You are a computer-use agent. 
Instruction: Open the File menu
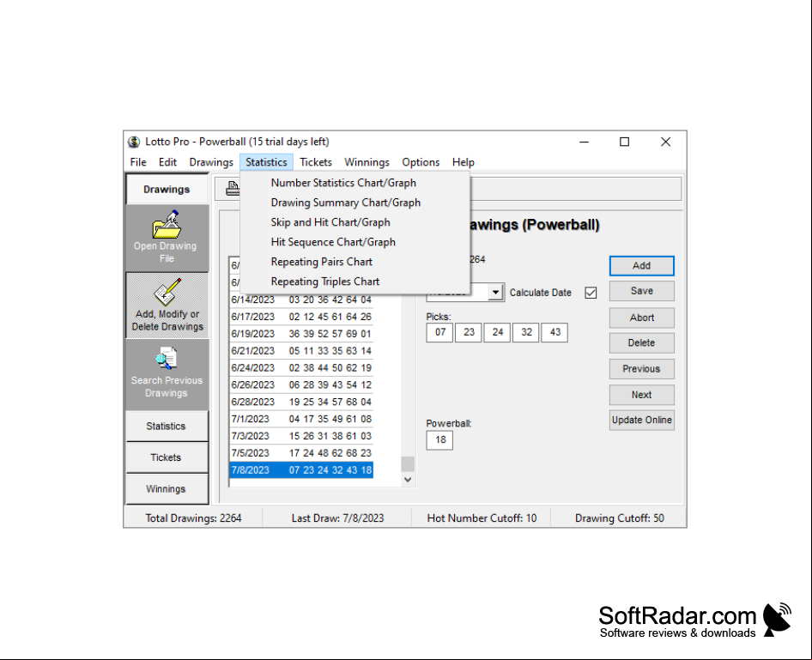(138, 162)
